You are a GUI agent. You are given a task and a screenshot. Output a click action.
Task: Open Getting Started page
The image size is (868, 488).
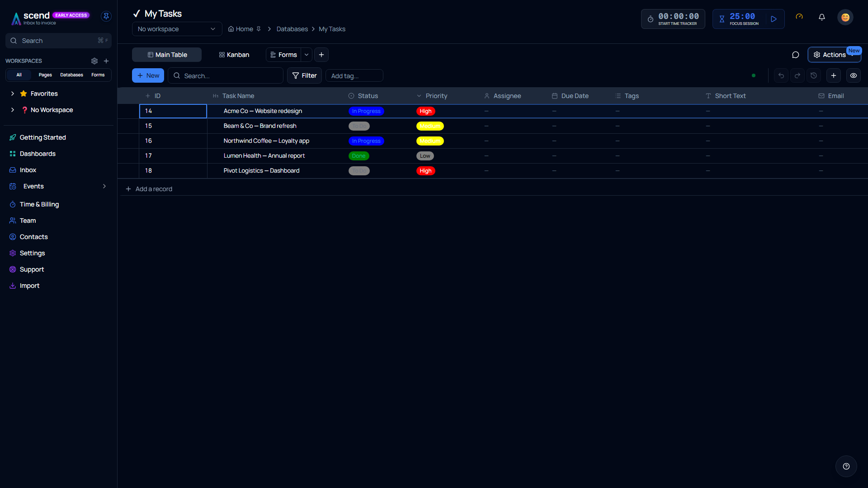pos(42,137)
